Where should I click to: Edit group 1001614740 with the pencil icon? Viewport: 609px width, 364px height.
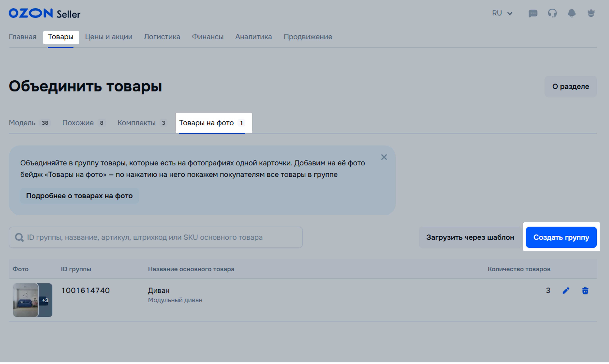[x=566, y=291]
